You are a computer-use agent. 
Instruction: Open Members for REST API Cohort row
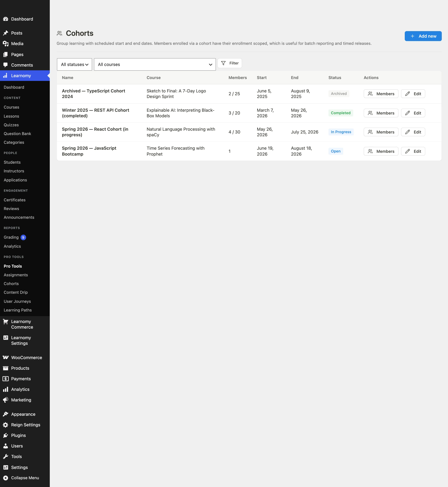381,113
